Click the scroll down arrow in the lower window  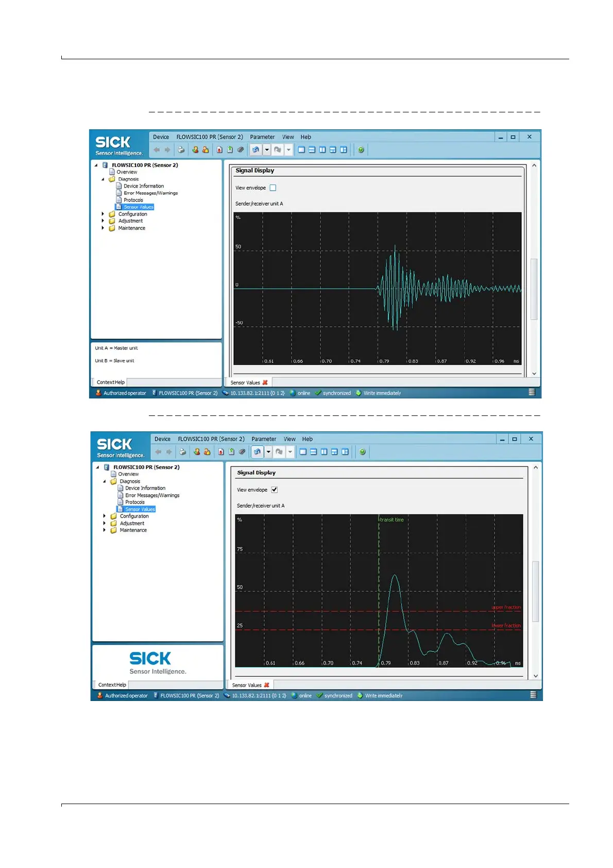click(x=536, y=676)
